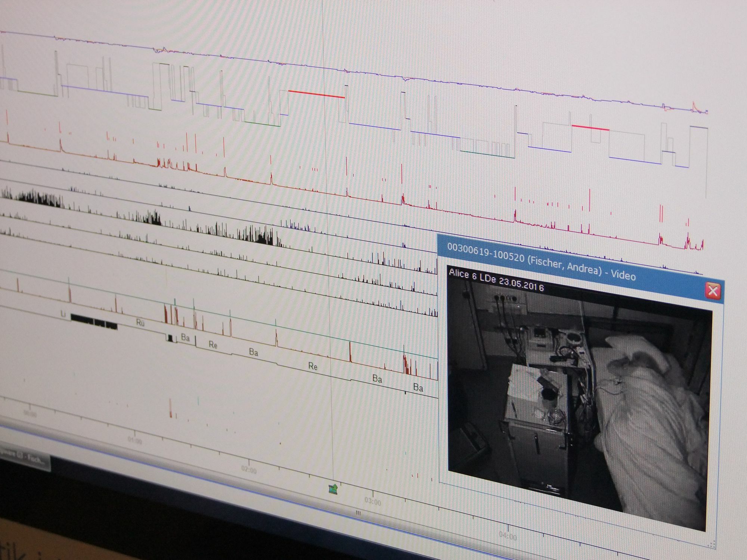Jump to 02:00 on the time axis
This screenshot has height=560, width=747.
coord(249,470)
